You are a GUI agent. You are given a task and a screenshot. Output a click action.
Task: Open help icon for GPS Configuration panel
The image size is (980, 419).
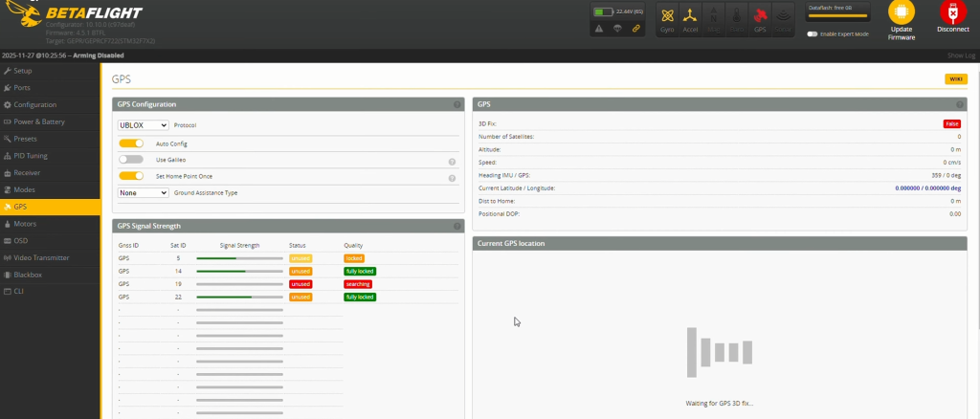coord(457,104)
